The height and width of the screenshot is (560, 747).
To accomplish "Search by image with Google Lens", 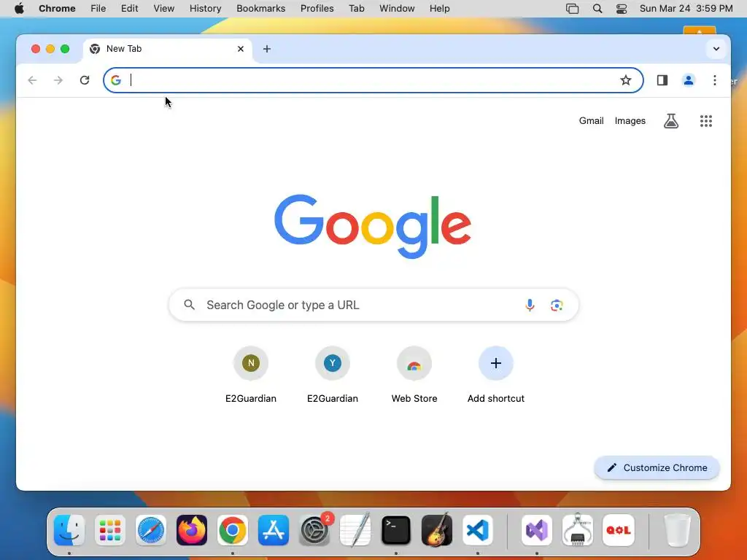I will coord(557,305).
